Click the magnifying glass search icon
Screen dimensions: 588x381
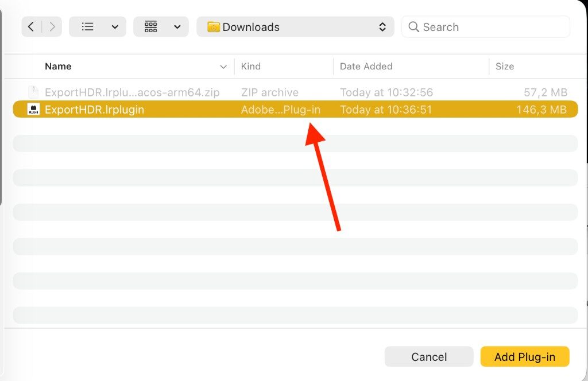click(413, 26)
